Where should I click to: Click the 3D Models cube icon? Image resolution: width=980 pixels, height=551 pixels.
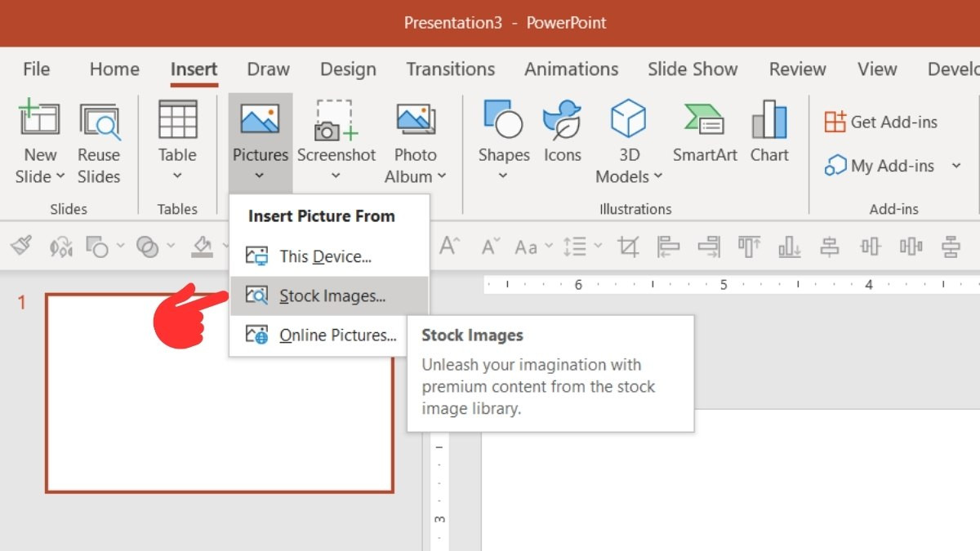628,118
